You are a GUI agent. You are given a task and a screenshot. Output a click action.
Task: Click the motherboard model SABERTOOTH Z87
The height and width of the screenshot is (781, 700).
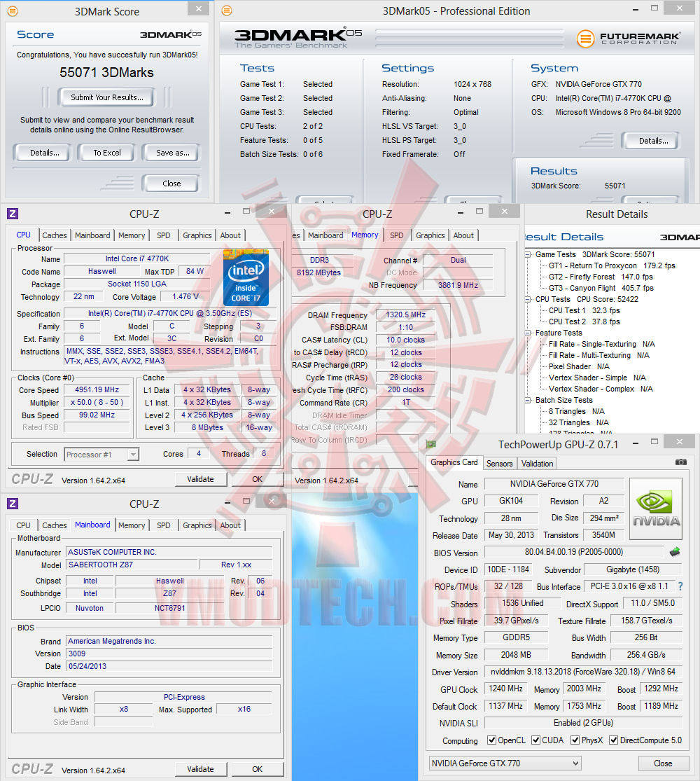pos(132,565)
